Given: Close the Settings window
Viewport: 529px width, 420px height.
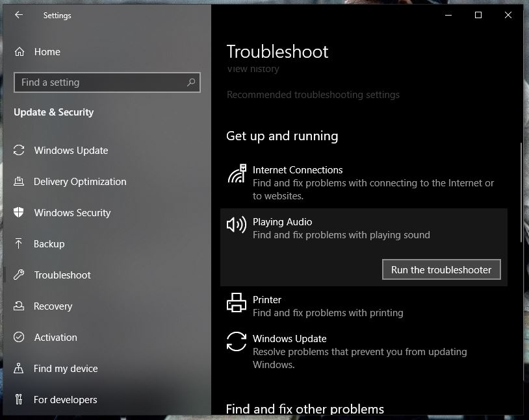Looking at the screenshot, I should [508, 15].
